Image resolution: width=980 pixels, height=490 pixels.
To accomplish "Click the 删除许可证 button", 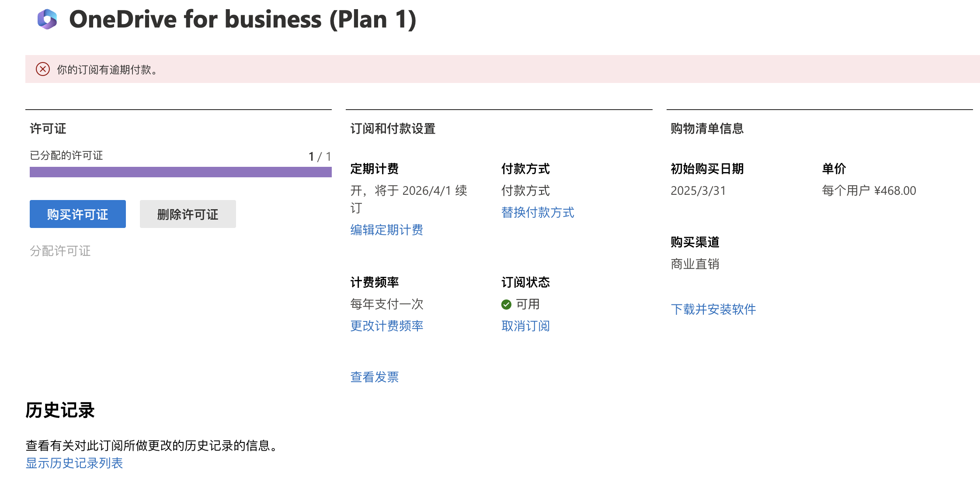I will pos(188,214).
